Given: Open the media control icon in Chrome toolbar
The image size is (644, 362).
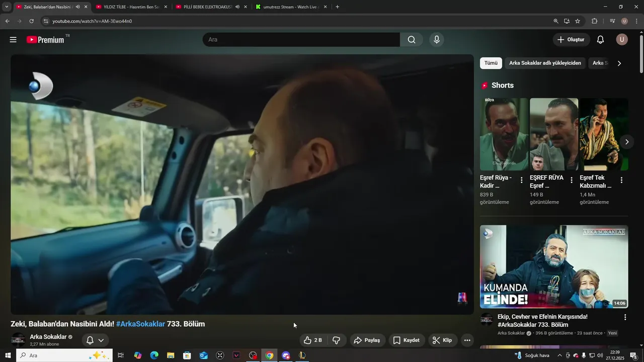Looking at the screenshot, I should point(612,21).
